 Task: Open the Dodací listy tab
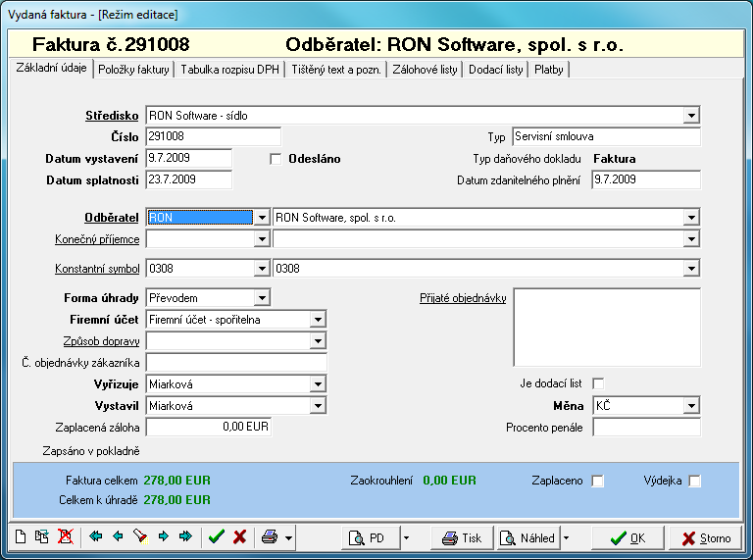click(x=495, y=70)
